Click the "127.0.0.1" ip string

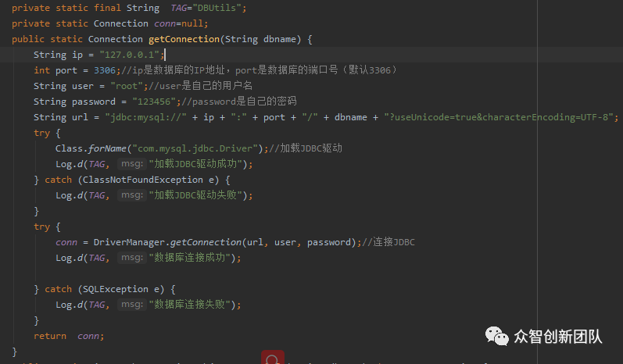coord(129,55)
